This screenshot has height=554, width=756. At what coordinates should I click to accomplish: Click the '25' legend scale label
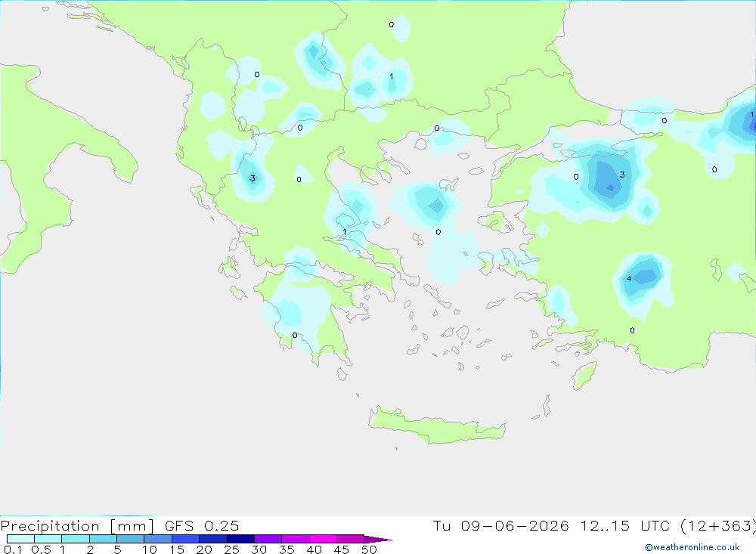[x=231, y=549]
